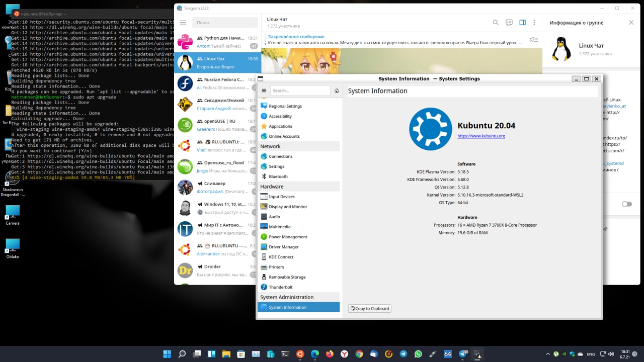Open taskbar search magnifier

(x=182, y=354)
